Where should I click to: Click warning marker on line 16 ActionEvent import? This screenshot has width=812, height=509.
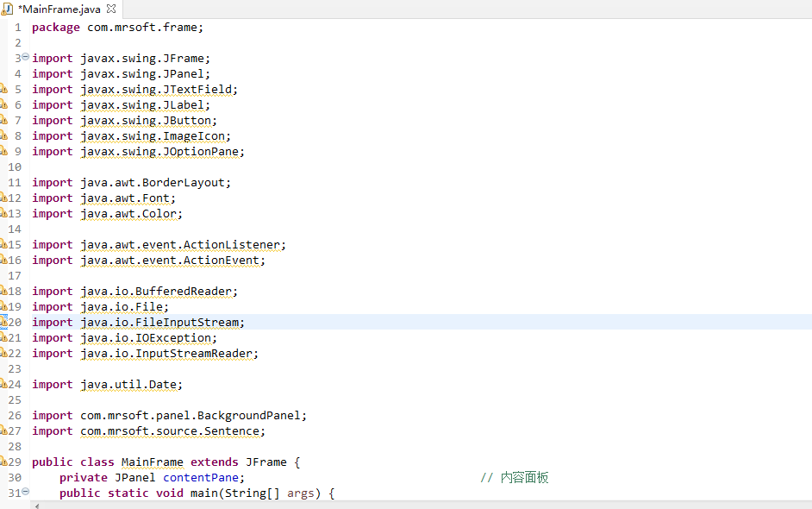point(3,260)
